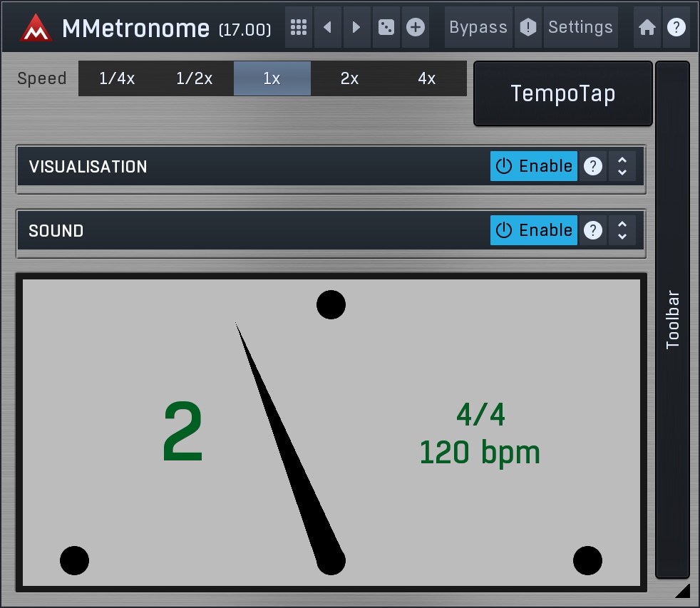700x608 pixels.
Task: Expand the vertical Toolbar strip
Action: [672, 319]
